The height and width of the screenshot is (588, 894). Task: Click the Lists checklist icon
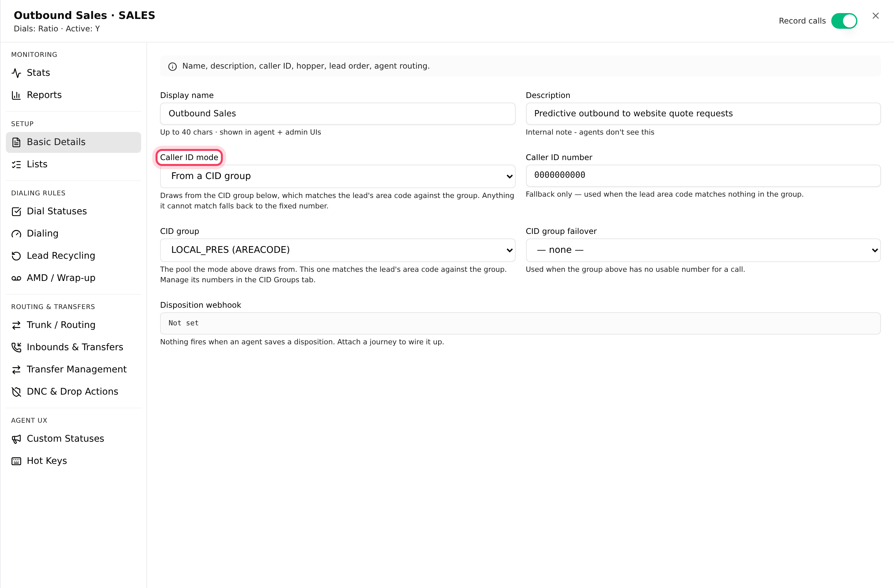coord(16,164)
